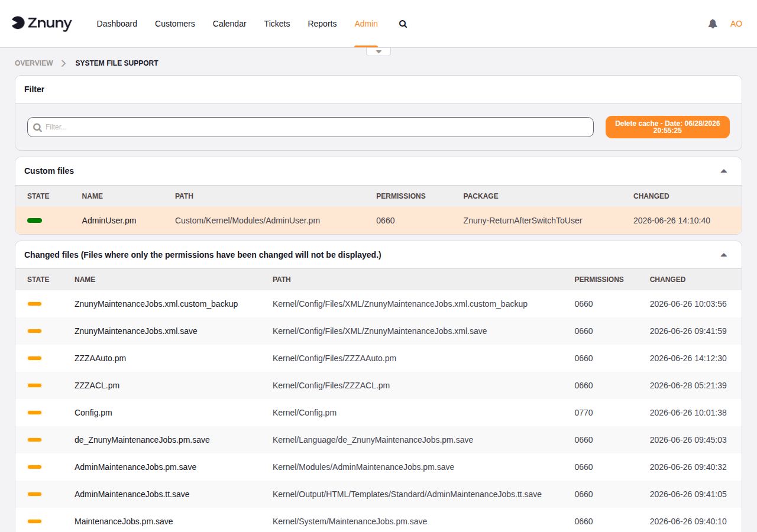Click the Delete cache button
The image size is (757, 532).
668,127
